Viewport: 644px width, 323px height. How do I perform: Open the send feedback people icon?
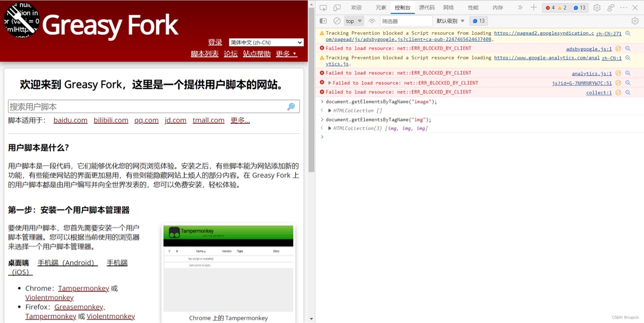(x=611, y=8)
